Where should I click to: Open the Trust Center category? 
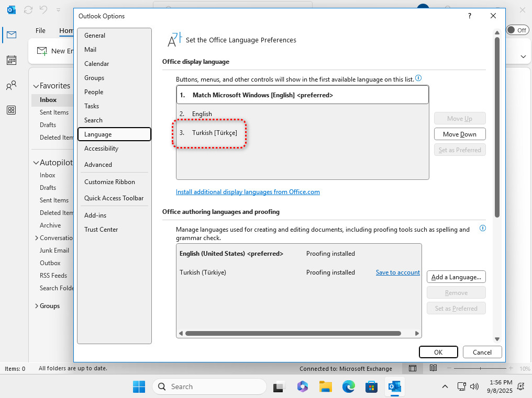(x=101, y=230)
